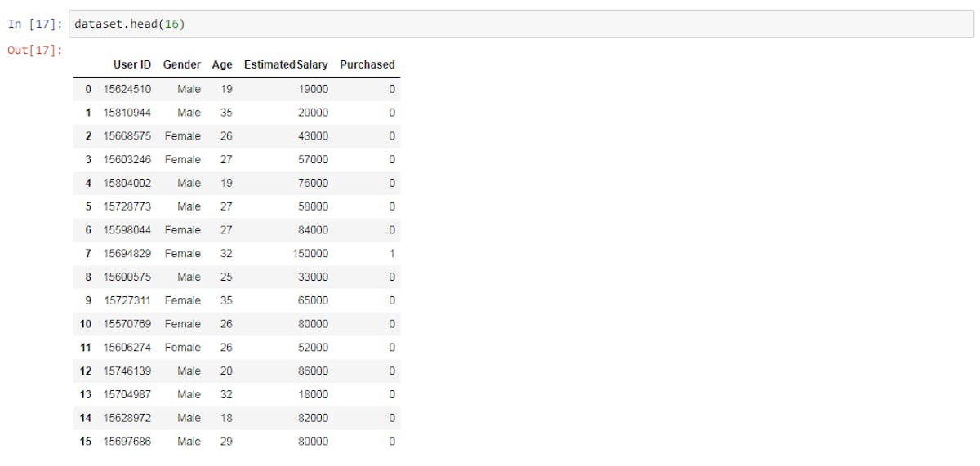This screenshot has height=466, width=980.
Task: Click row index 15 label
Action: coord(86,442)
